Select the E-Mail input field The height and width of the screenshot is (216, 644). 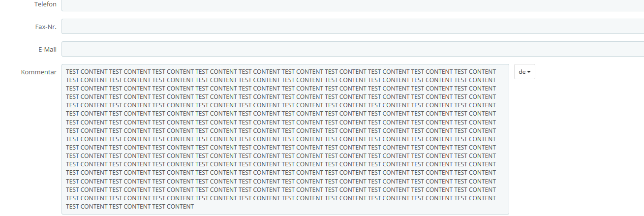(352, 49)
